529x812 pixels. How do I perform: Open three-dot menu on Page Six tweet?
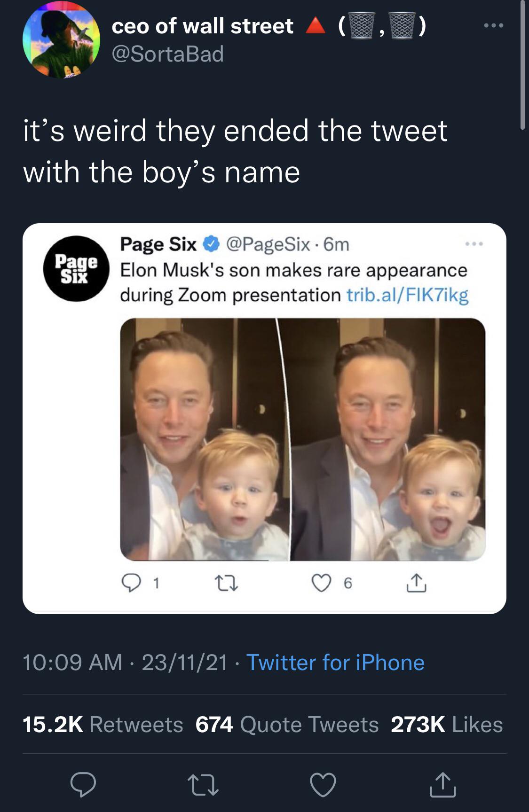coord(474,244)
